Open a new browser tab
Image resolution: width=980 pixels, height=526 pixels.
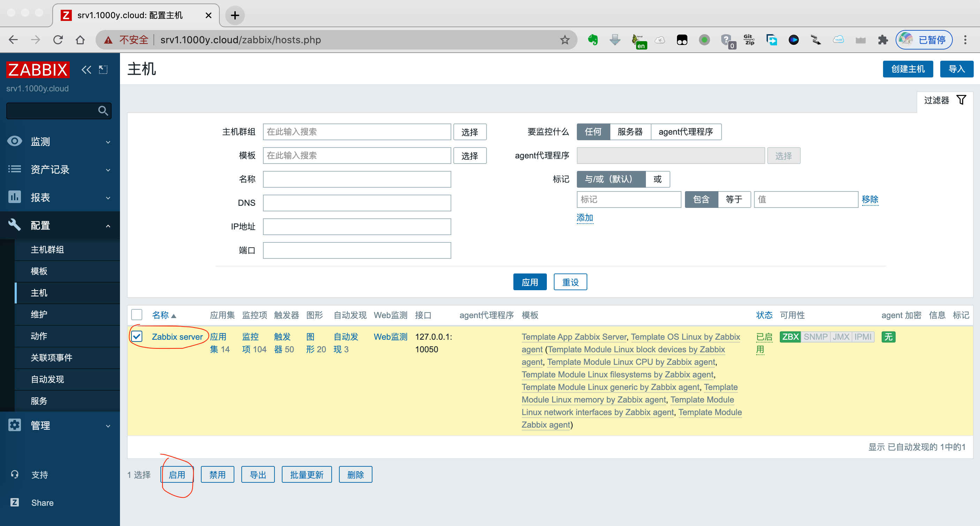pyautogui.click(x=235, y=16)
